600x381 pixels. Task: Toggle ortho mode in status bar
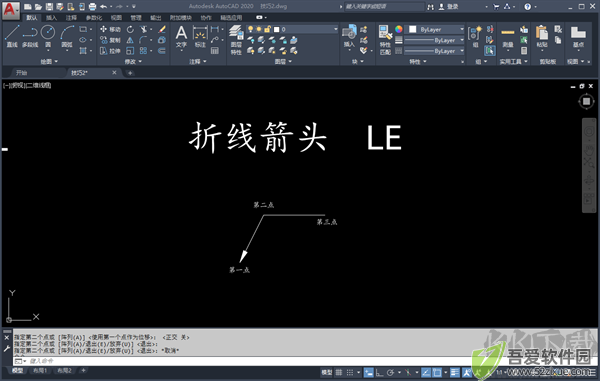pyautogui.click(x=379, y=372)
